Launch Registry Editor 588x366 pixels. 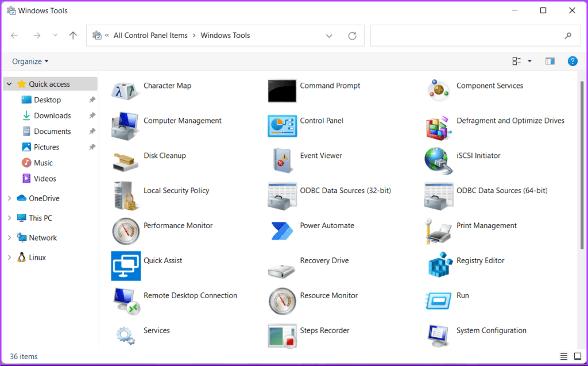tap(481, 260)
